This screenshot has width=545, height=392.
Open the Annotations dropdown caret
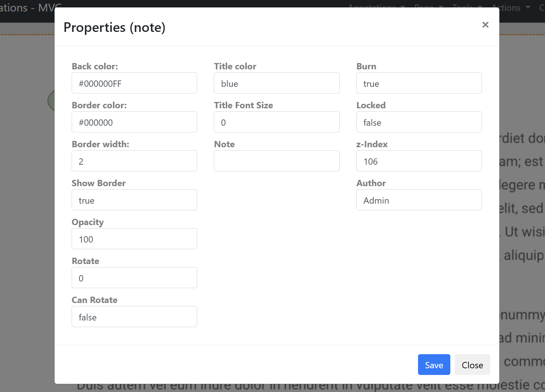(402, 7)
